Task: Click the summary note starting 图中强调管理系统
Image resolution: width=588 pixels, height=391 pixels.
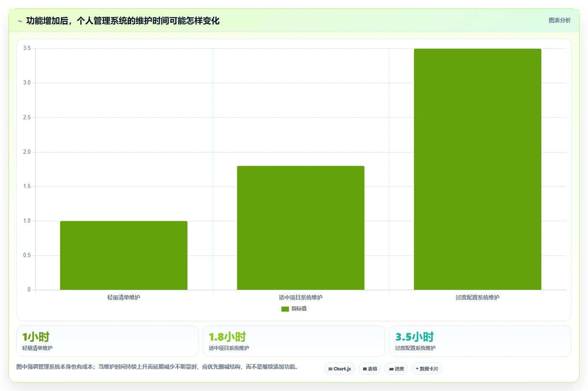Action: (x=158, y=367)
